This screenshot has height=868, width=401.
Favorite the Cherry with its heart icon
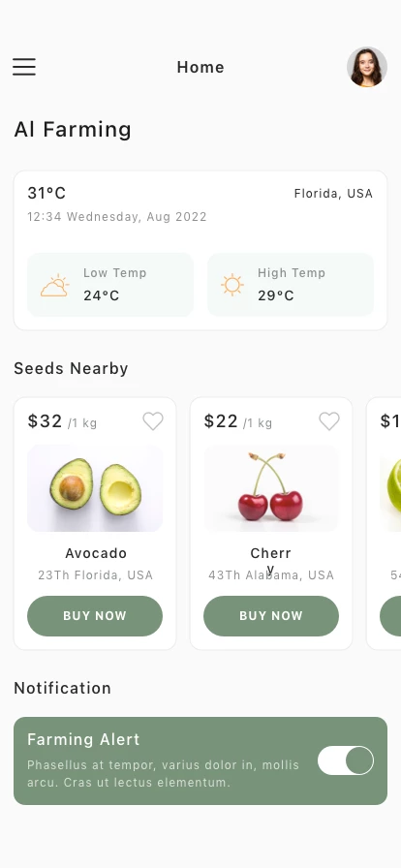(329, 421)
